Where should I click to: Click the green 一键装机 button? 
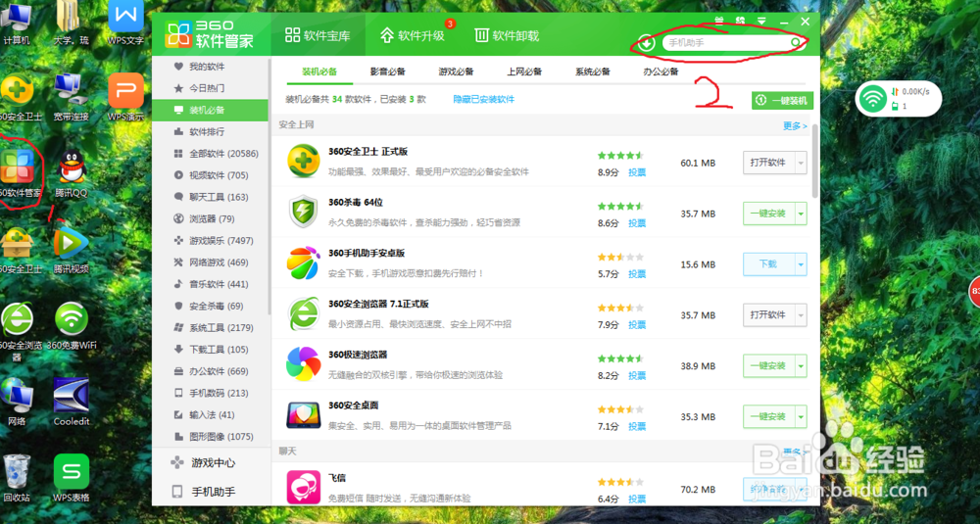(782, 100)
